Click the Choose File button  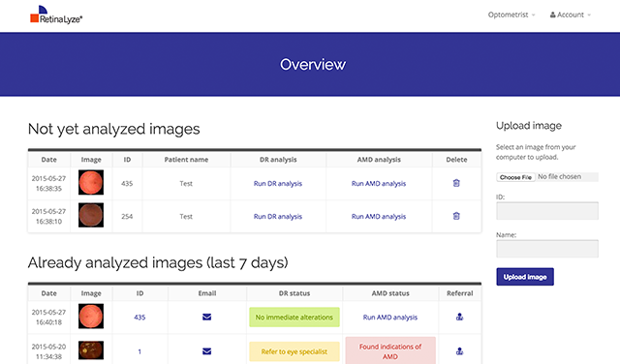point(515,177)
